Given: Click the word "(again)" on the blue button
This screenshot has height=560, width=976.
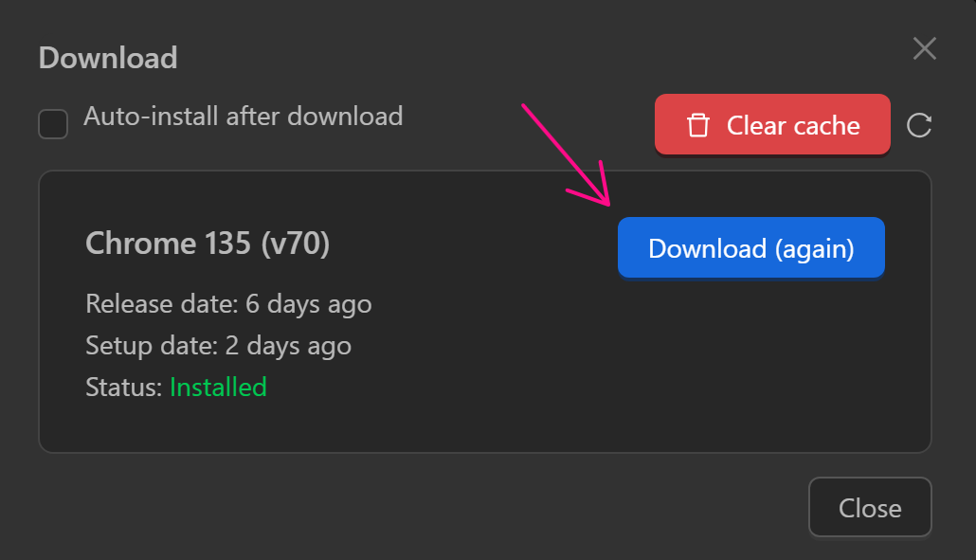Looking at the screenshot, I should point(814,248).
